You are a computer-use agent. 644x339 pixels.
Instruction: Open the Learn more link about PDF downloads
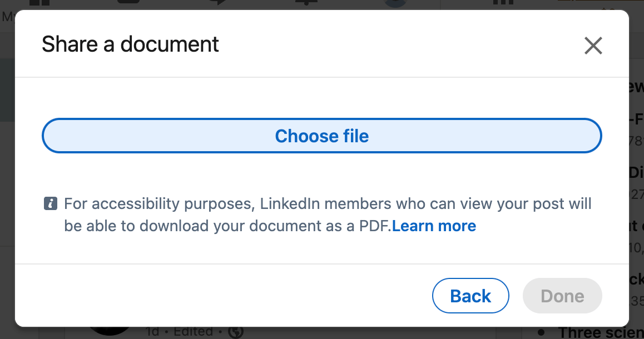(434, 226)
